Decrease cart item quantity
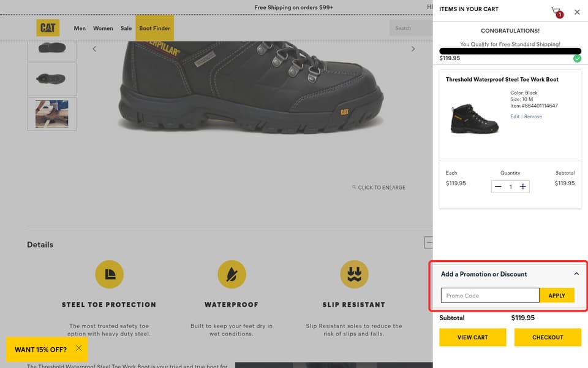Viewport: 588px width, 368px height. tap(498, 186)
